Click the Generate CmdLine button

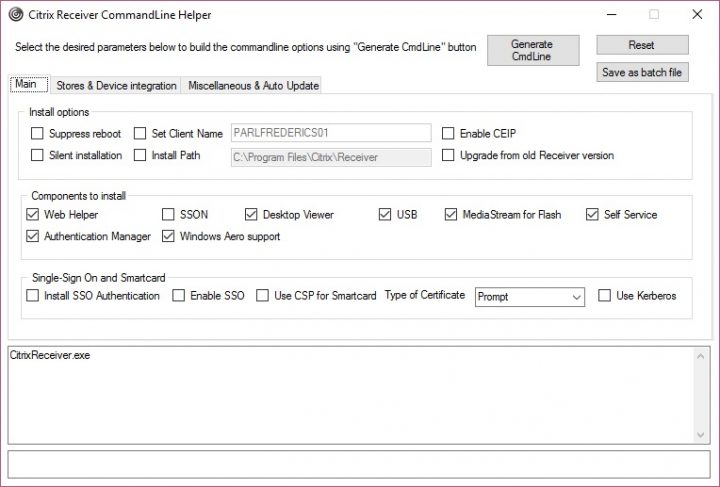click(x=531, y=51)
